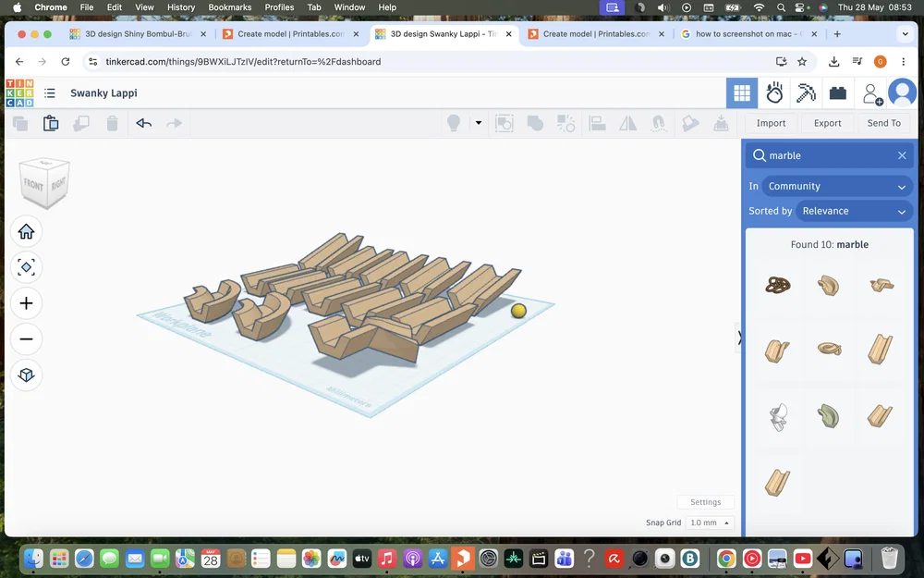
Task: Open the Snap Grid 1.0 mm dropdown
Action: click(x=710, y=523)
